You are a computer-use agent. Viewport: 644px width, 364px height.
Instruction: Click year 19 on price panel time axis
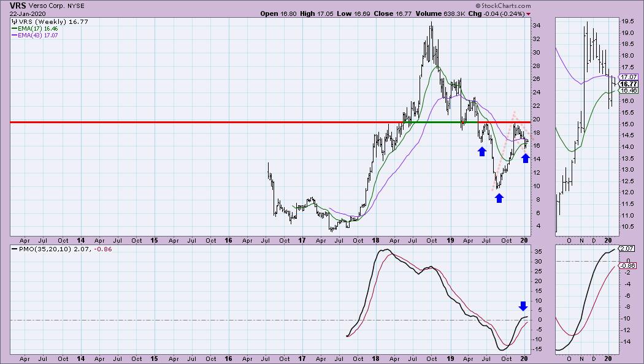pos(450,240)
